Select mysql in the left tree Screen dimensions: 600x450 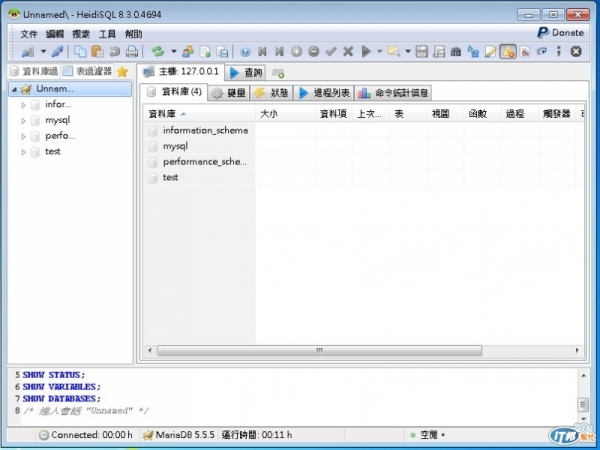[x=57, y=120]
